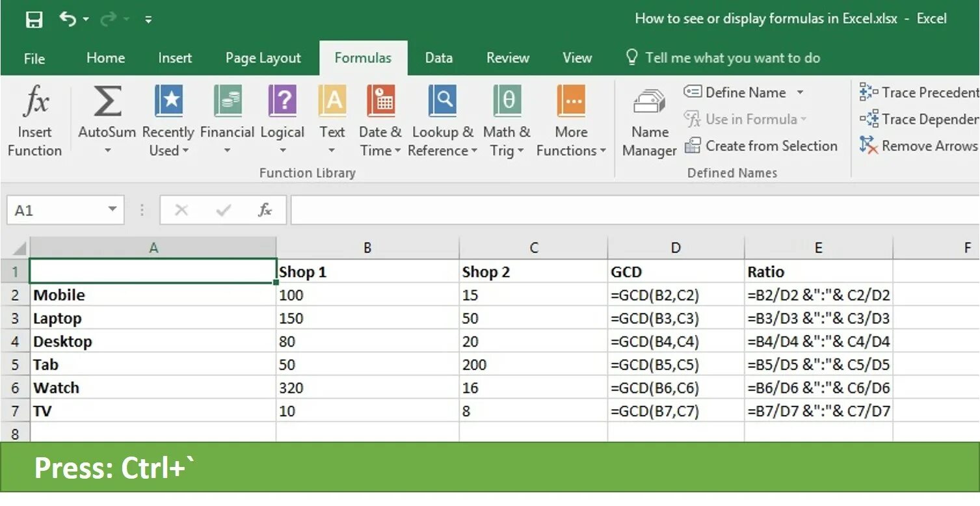Open the More Functions icon

click(572, 102)
